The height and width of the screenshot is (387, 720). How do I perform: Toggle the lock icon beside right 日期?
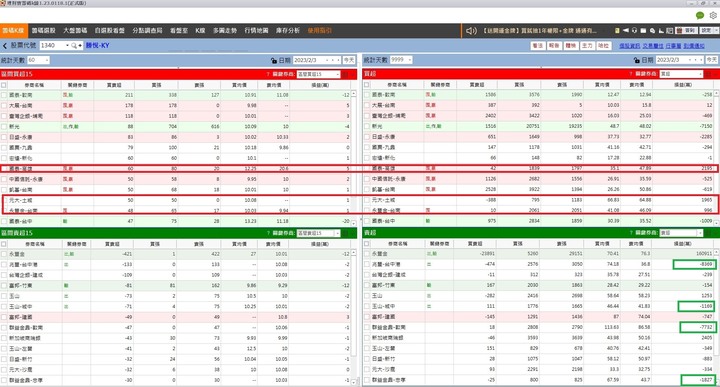point(636,60)
